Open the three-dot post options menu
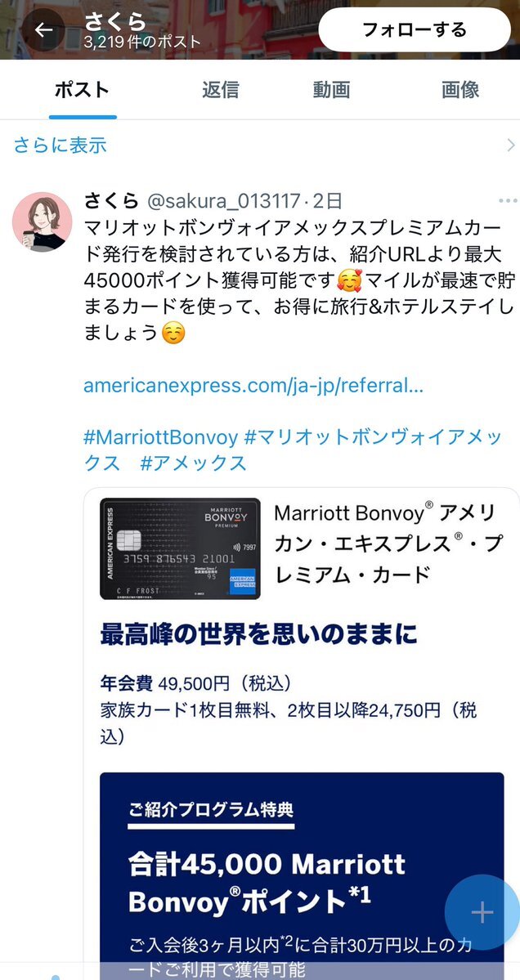Image resolution: width=520 pixels, height=980 pixels. tap(508, 201)
